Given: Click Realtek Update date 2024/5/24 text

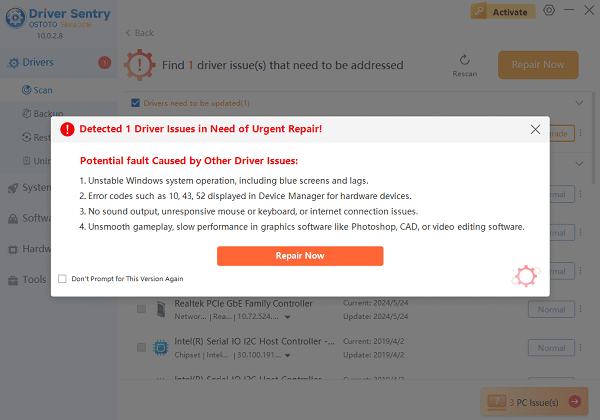Looking at the screenshot, I should pos(376,317).
